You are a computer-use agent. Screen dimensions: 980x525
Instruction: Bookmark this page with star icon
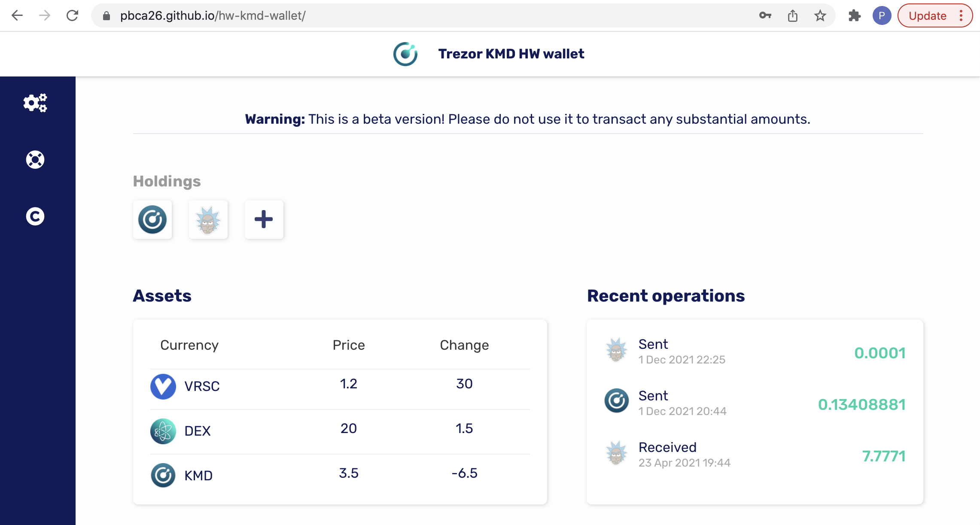(820, 16)
